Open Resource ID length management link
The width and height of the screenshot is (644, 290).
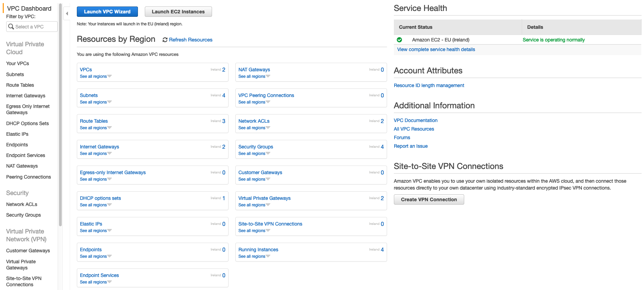tap(429, 85)
